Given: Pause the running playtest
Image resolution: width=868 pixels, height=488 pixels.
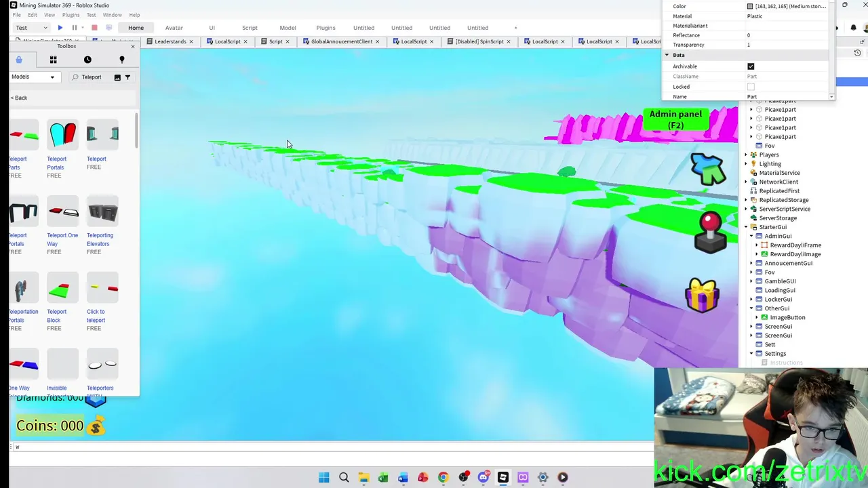Looking at the screenshot, I should click(75, 28).
